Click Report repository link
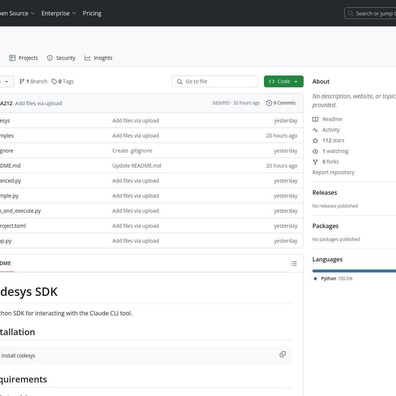The height and width of the screenshot is (396, 396). click(333, 172)
